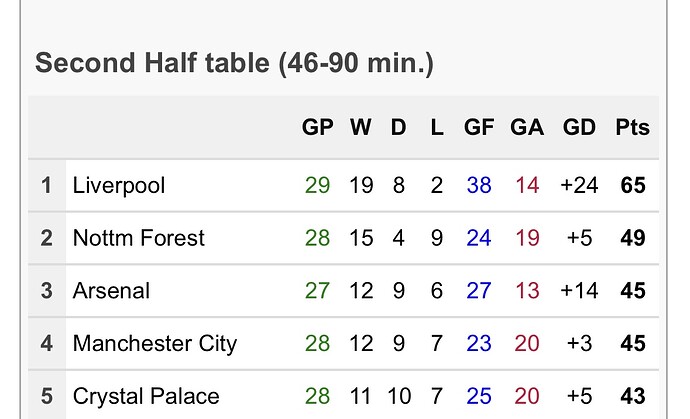Click the D column header
690x419 pixels.
pyautogui.click(x=399, y=128)
